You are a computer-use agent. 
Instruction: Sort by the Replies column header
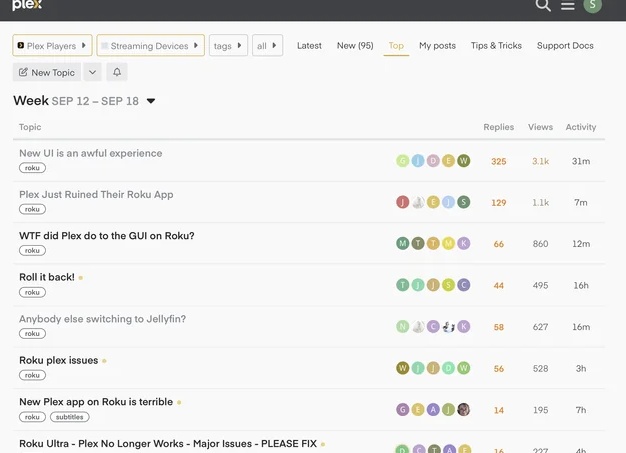[499, 127]
